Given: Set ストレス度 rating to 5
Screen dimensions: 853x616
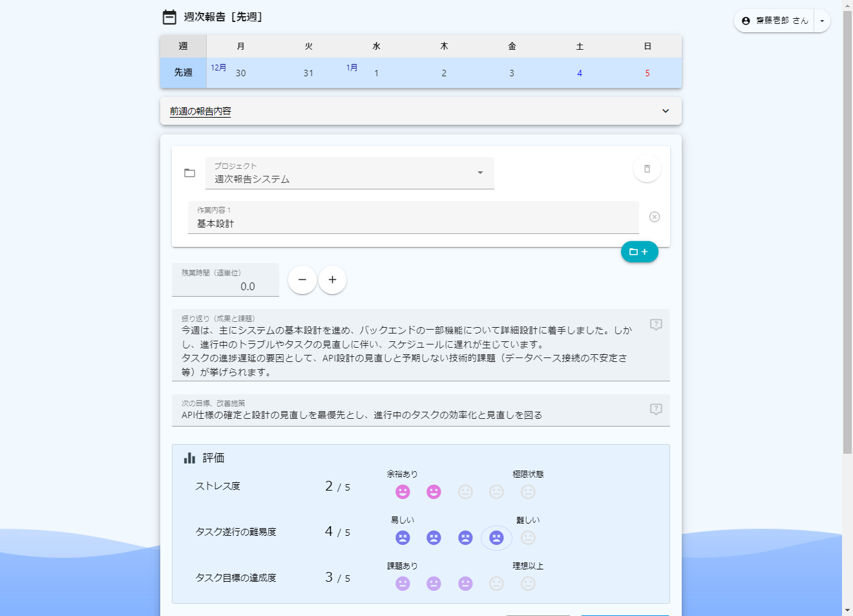Looking at the screenshot, I should (x=528, y=492).
